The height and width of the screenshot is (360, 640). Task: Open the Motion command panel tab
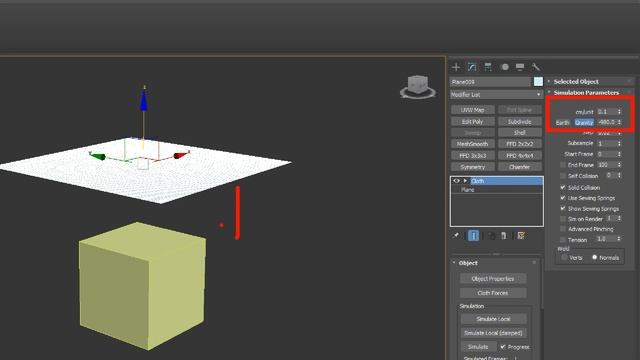coord(504,67)
